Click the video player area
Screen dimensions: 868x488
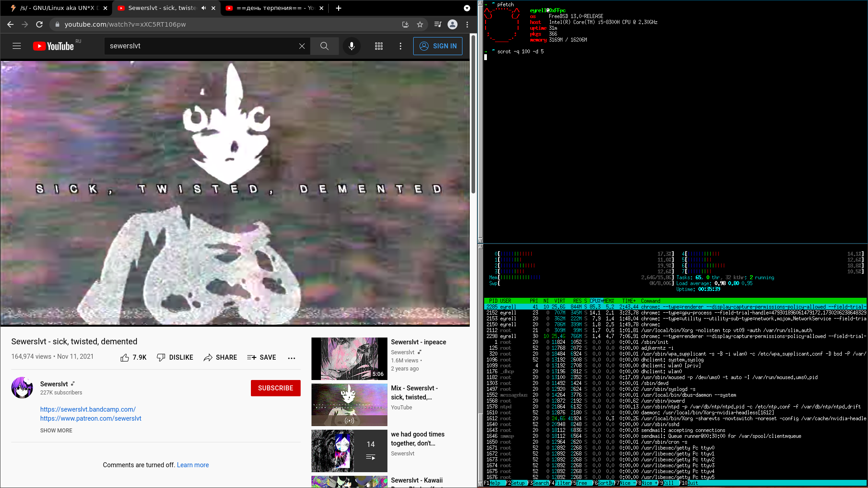pos(235,193)
